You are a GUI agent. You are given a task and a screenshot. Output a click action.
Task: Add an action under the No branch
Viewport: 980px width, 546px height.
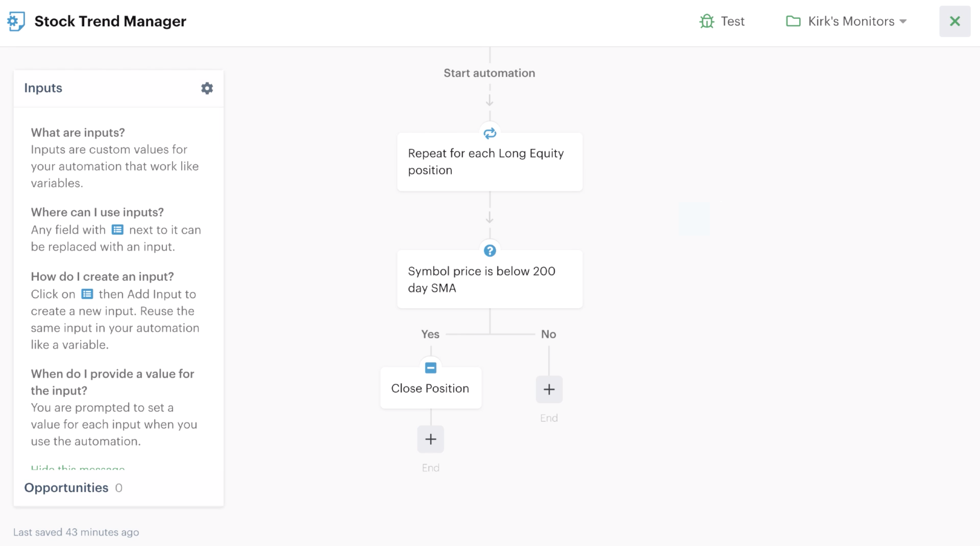[x=549, y=389]
